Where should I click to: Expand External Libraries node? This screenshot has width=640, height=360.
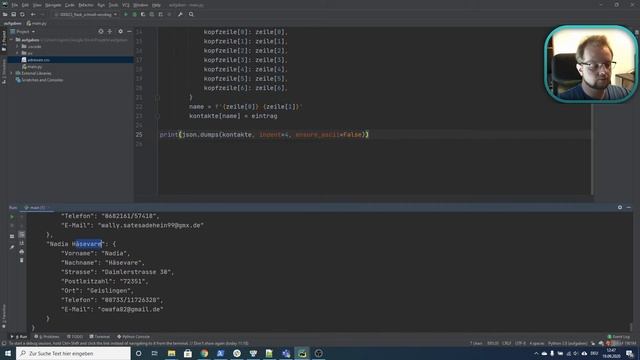[12, 73]
